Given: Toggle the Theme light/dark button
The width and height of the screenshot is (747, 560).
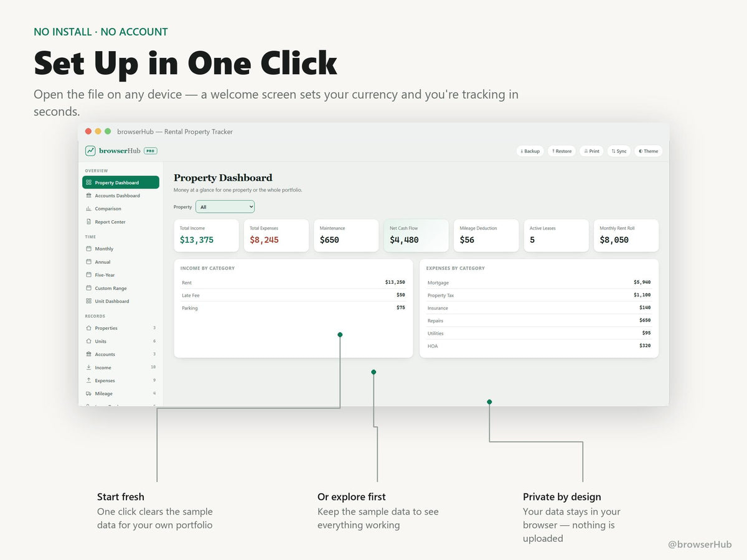Looking at the screenshot, I should pos(648,151).
